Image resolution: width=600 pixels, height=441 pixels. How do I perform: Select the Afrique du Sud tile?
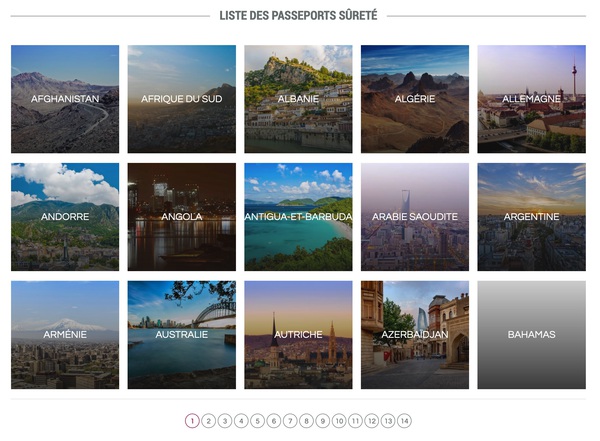pos(182,99)
